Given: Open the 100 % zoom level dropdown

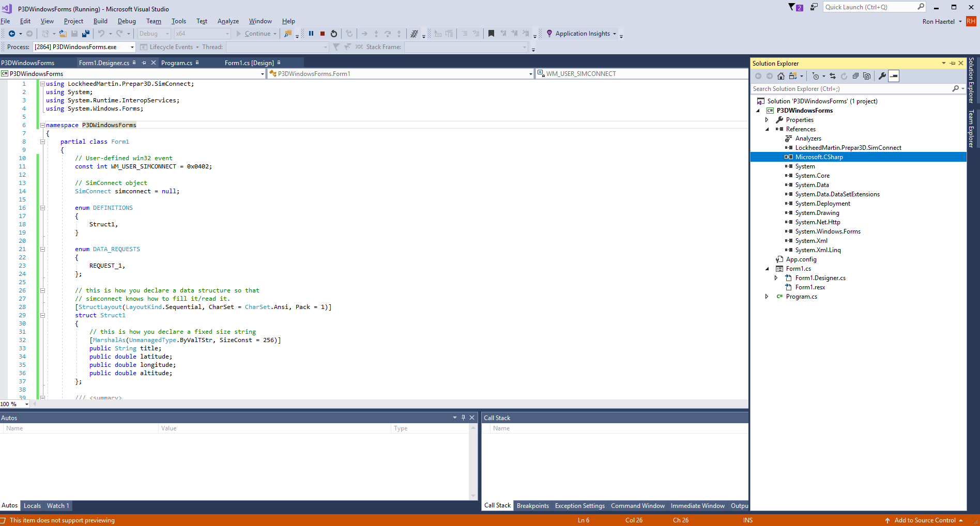Looking at the screenshot, I should coord(27,404).
